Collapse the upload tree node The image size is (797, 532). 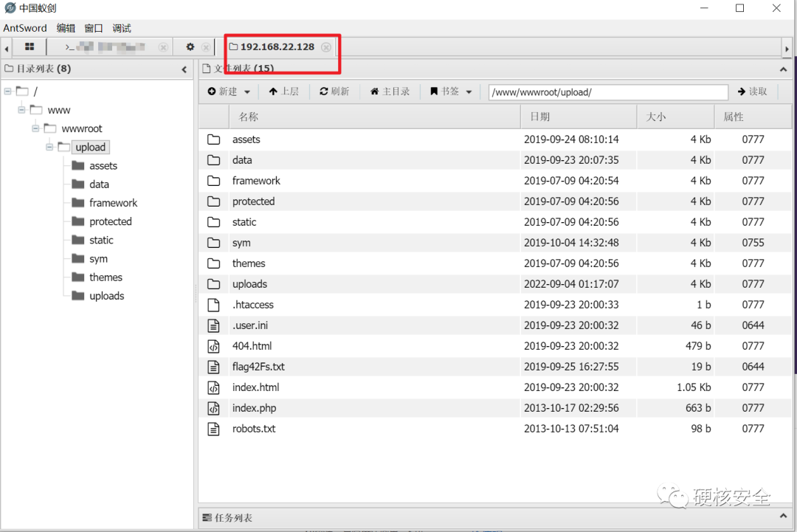(49, 148)
